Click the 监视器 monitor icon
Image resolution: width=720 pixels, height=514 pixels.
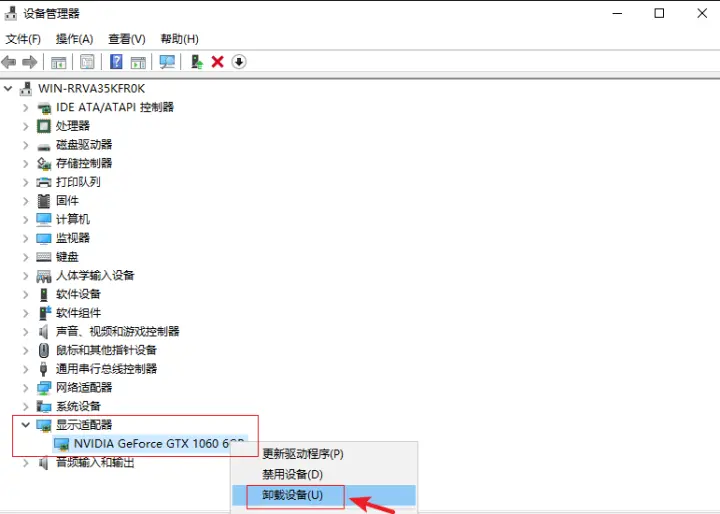point(44,238)
